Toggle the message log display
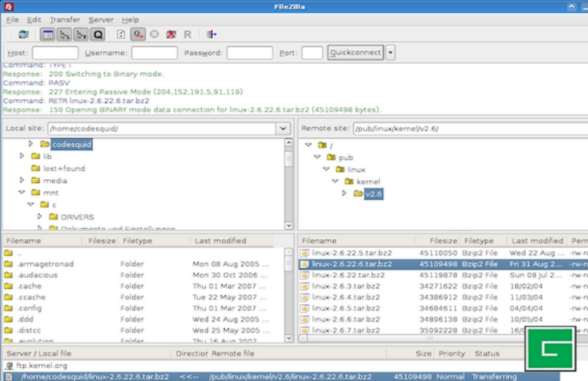Image resolution: width=588 pixels, height=381 pixels. (x=48, y=35)
